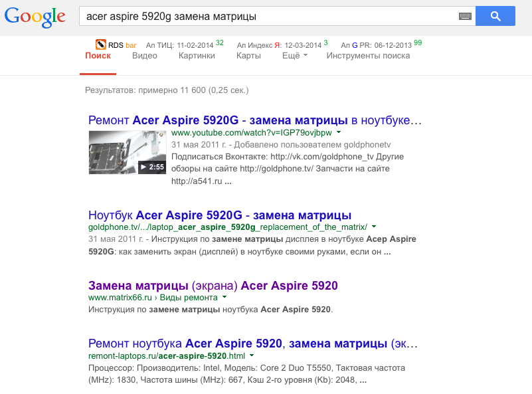Play the 2:55 video thumbnail
Screen dimensions: 532x394
[x=128, y=152]
